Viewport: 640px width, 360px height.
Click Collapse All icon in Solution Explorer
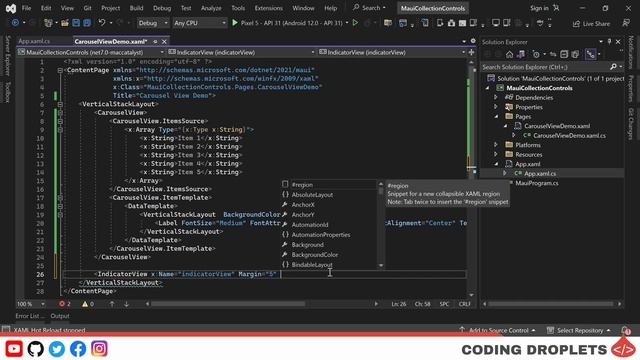[x=564, y=54]
